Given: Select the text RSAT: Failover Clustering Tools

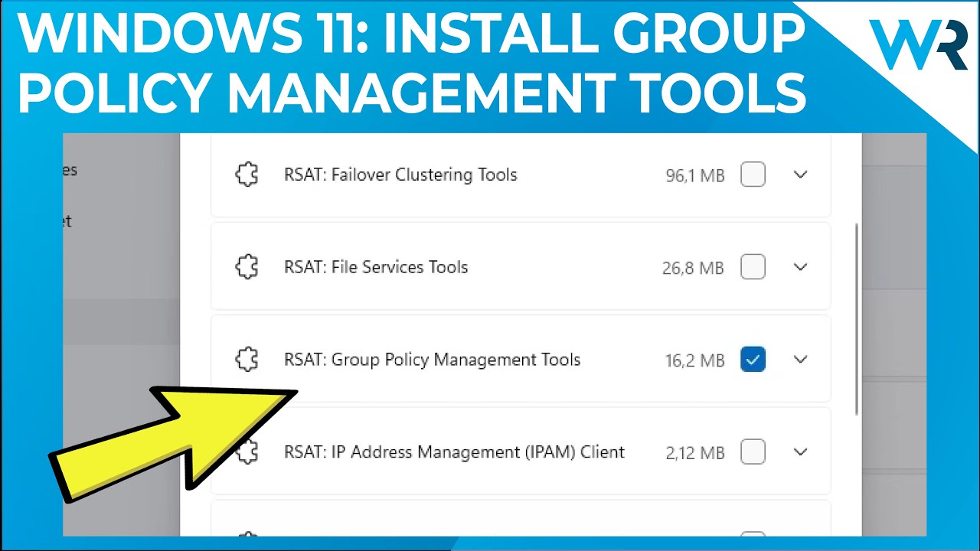Looking at the screenshot, I should 400,175.
